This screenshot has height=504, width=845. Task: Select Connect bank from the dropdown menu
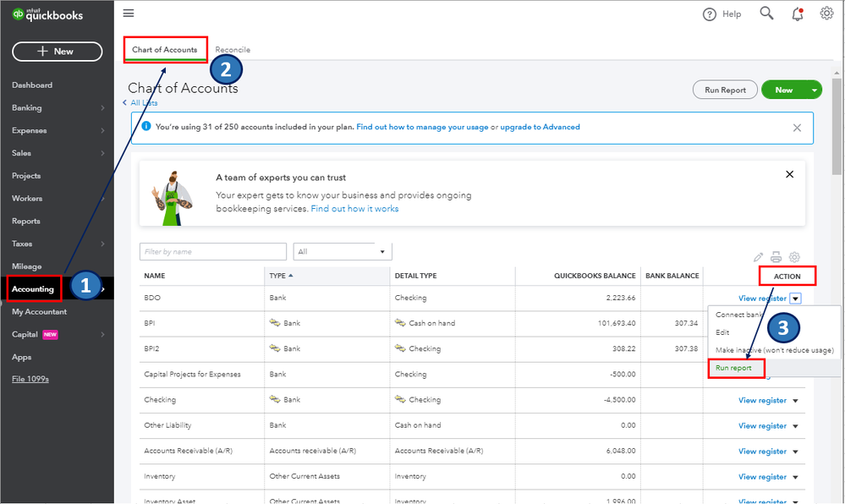738,315
